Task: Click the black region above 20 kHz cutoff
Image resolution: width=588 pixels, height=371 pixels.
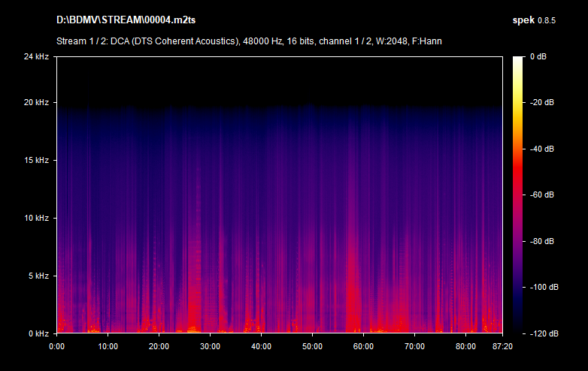Action: pos(278,79)
